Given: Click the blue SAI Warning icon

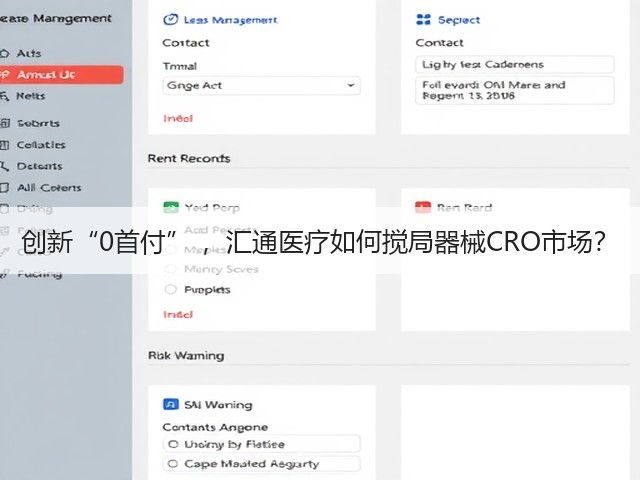Looking at the screenshot, I should (171, 404).
